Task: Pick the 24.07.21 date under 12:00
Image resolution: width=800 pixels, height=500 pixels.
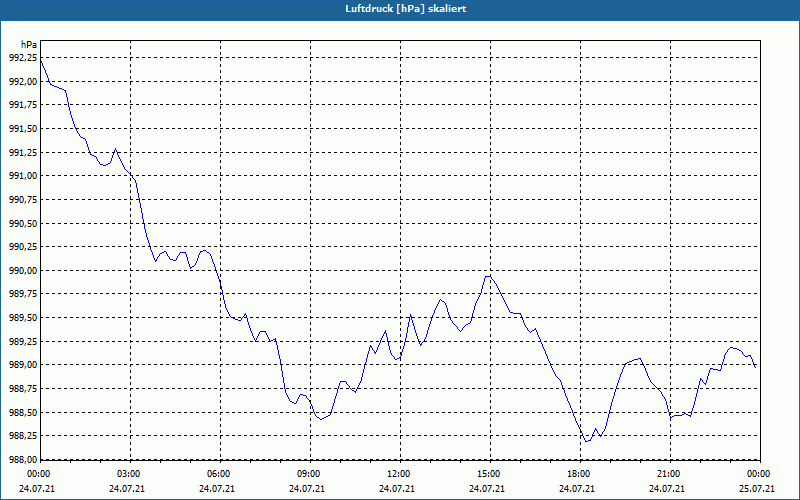Action: pyautogui.click(x=397, y=489)
